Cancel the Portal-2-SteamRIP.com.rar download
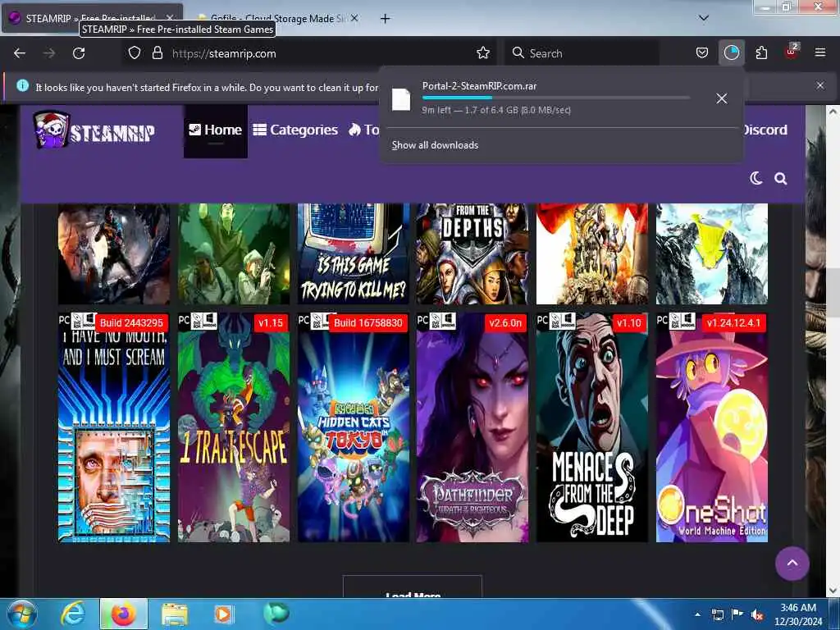Viewport: 840px width, 630px height. pos(722,98)
